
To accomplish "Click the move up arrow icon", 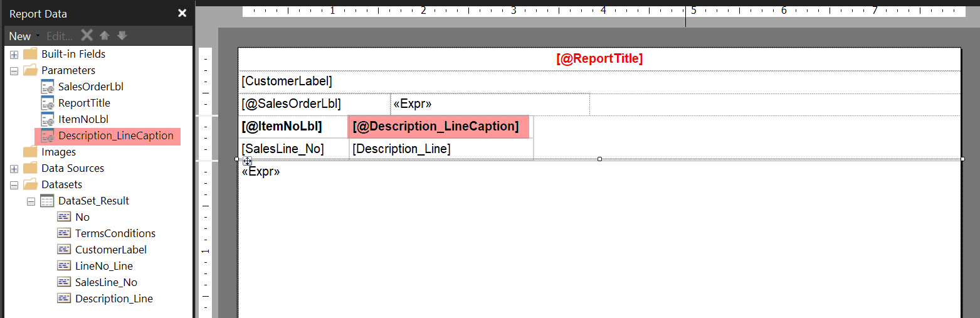I will point(105,36).
